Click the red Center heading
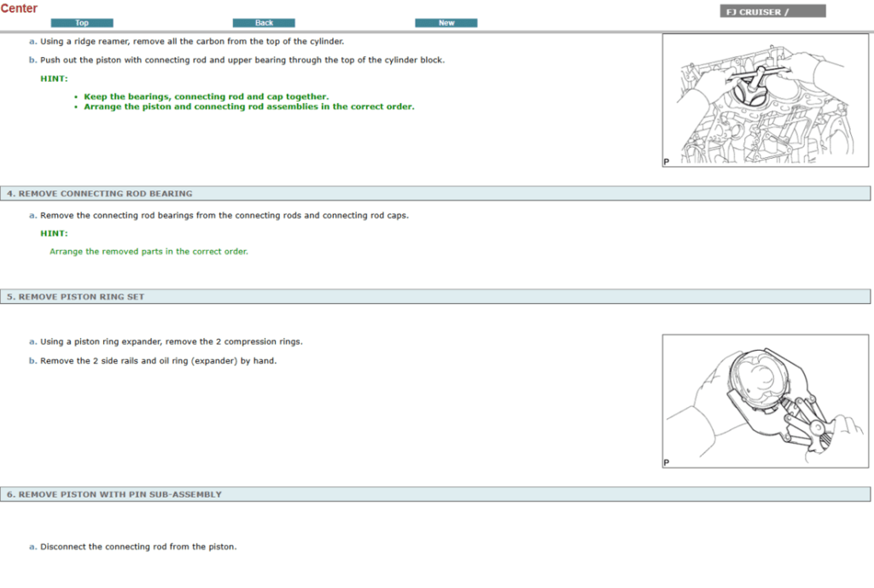The image size is (874, 588). [20, 9]
